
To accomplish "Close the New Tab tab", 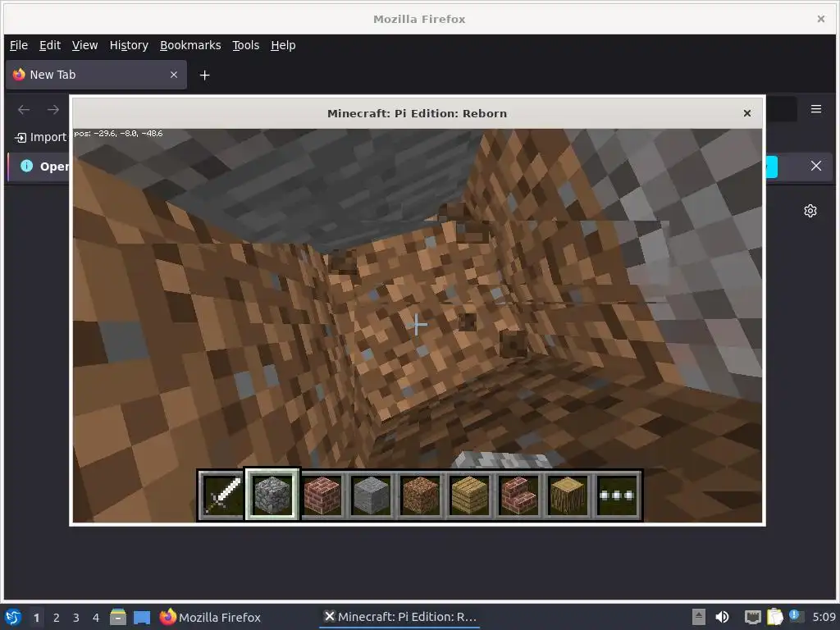I will (174, 75).
